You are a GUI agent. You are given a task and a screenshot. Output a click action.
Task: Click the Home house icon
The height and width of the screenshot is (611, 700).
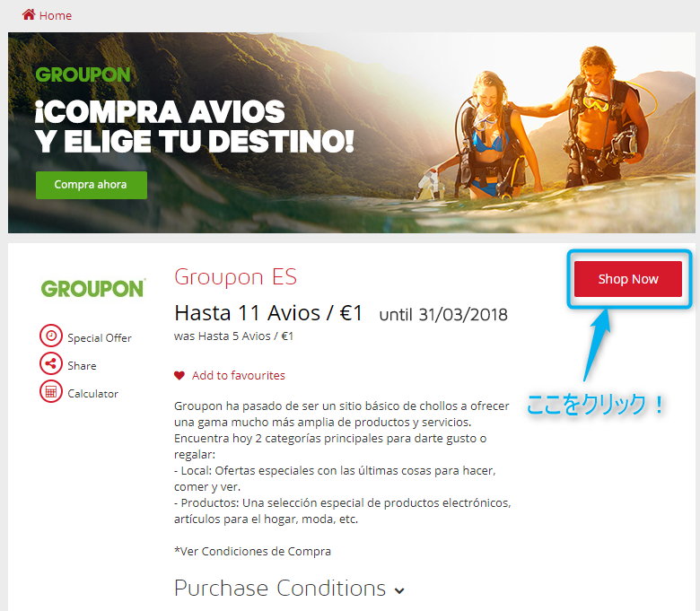[29, 14]
